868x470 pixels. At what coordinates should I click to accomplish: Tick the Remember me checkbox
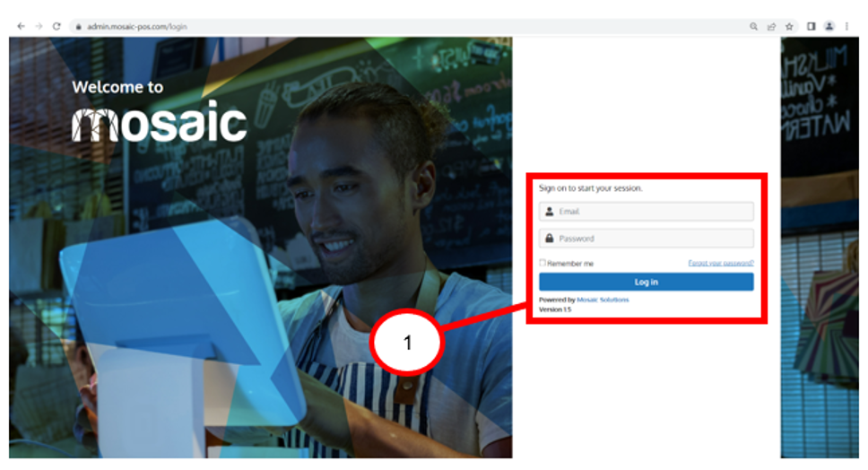tap(542, 263)
